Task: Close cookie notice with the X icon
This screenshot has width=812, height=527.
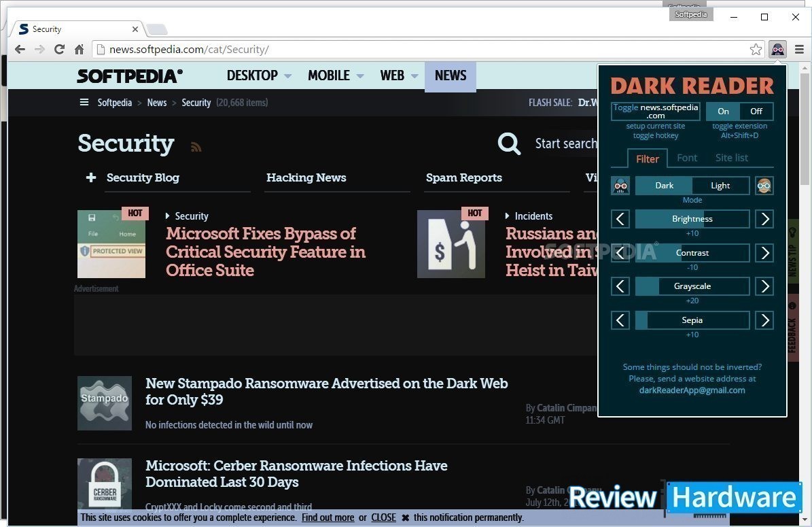Action: click(406, 517)
